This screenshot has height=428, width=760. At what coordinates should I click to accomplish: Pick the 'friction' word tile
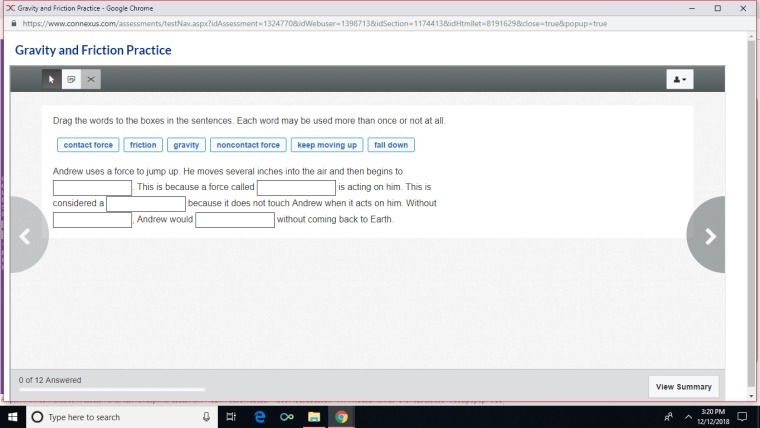[143, 145]
